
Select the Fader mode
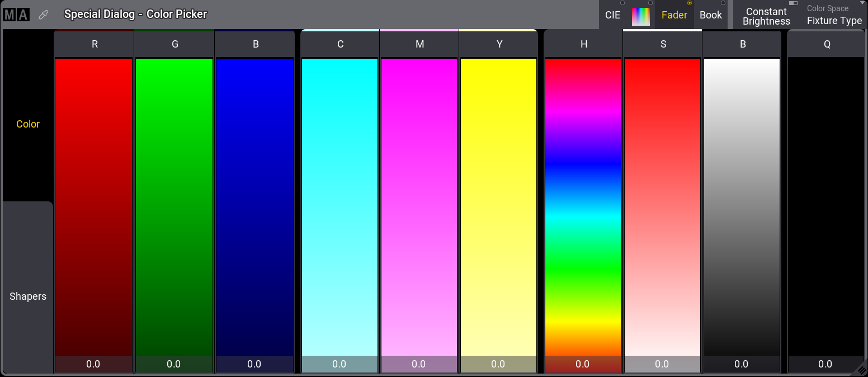click(x=674, y=15)
